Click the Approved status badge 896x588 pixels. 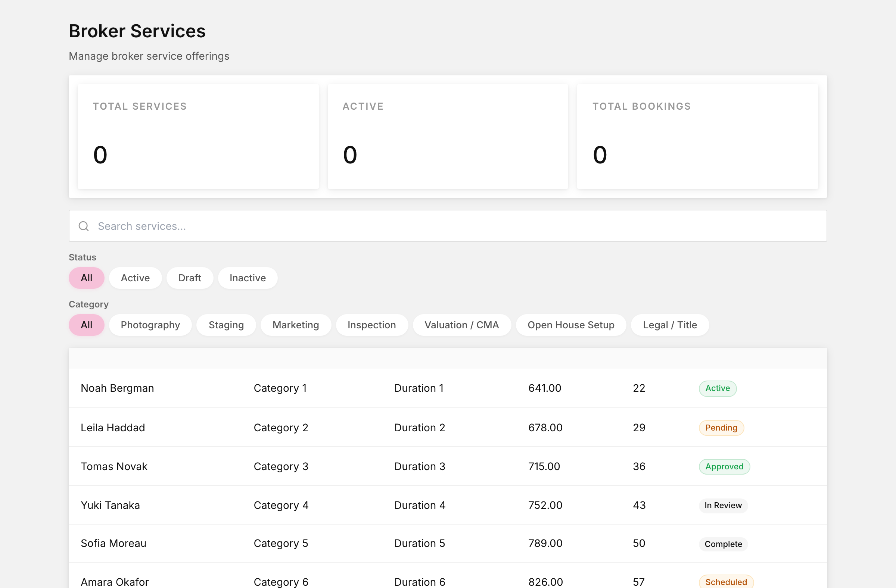coord(724,467)
